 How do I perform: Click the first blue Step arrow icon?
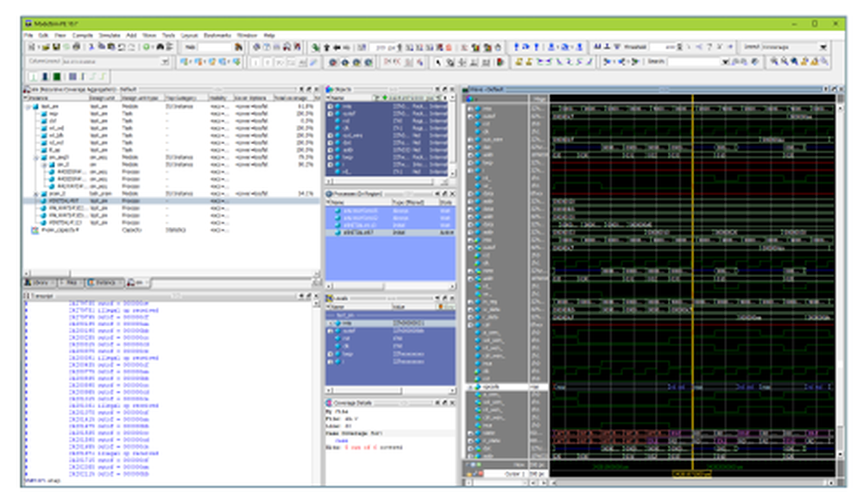(516, 47)
